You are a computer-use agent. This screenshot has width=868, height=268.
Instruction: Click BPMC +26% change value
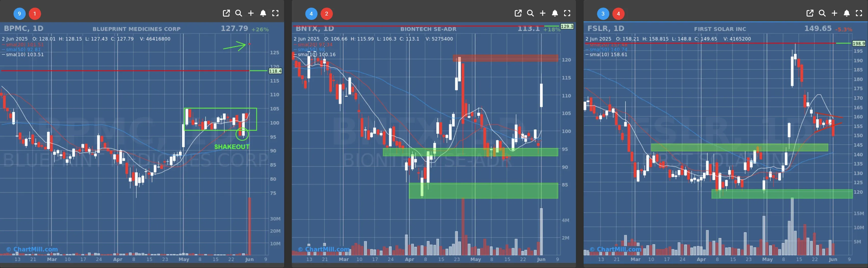(x=260, y=30)
